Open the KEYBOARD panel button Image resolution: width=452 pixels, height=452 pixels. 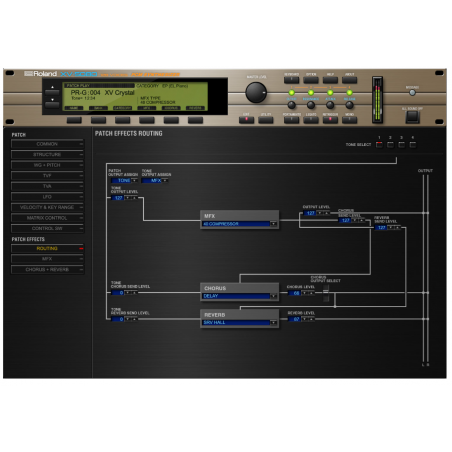pos(291,80)
